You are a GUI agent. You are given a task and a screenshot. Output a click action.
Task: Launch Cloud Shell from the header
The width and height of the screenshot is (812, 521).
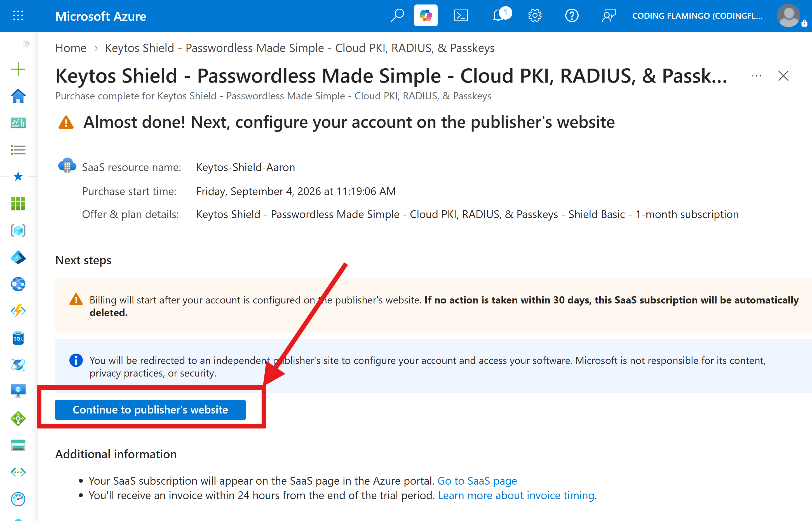(x=461, y=16)
